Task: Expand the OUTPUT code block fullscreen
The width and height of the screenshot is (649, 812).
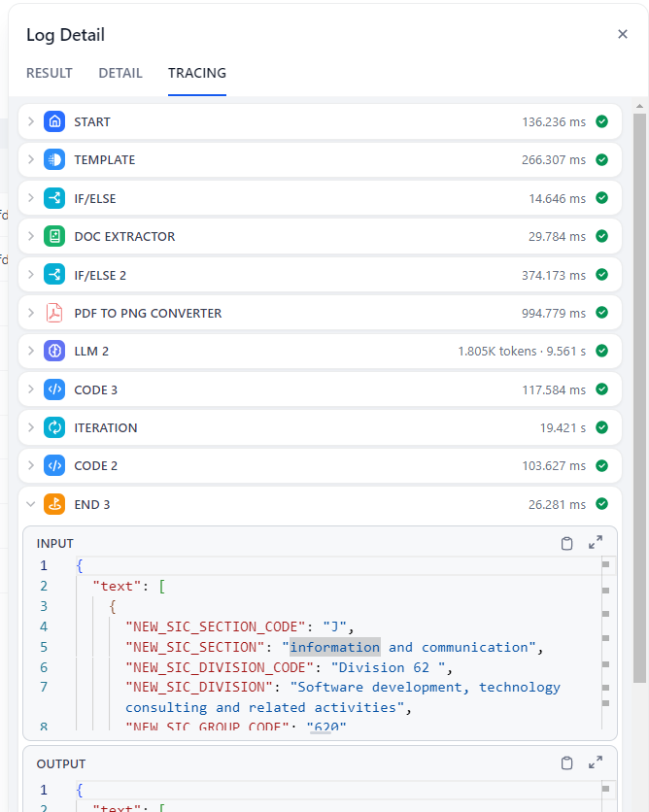Action: tap(596, 763)
